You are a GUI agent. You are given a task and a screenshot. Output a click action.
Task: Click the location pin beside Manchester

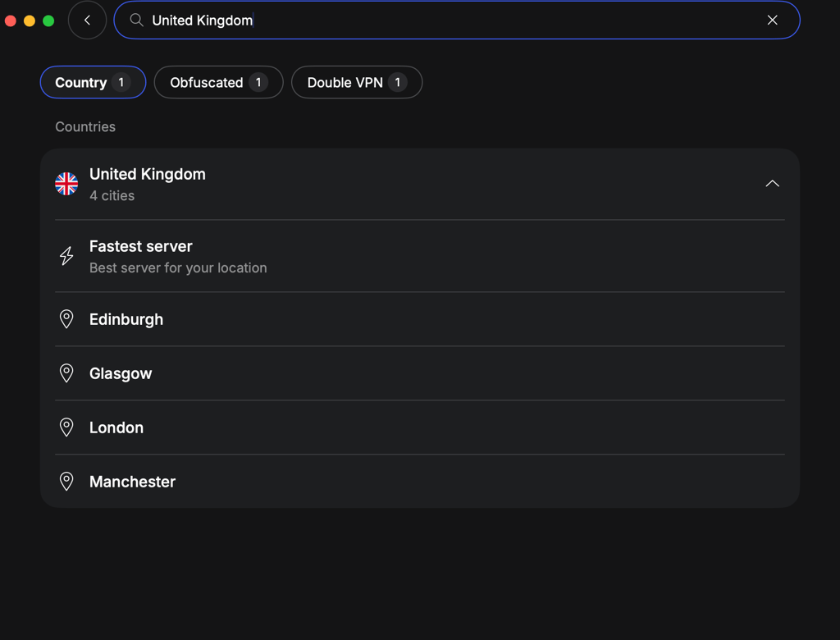click(x=66, y=482)
